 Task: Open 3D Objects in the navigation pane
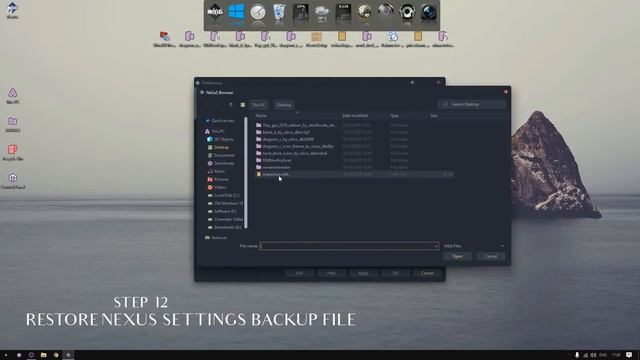coord(221,139)
